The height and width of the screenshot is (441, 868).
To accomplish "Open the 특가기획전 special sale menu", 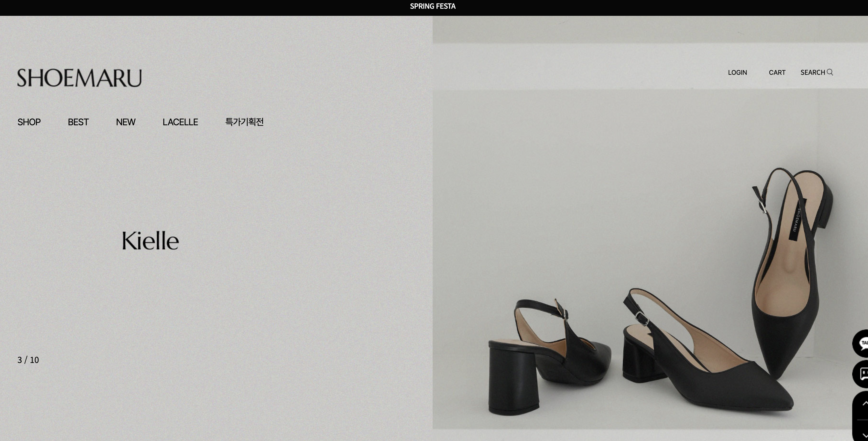I will pyautogui.click(x=244, y=122).
